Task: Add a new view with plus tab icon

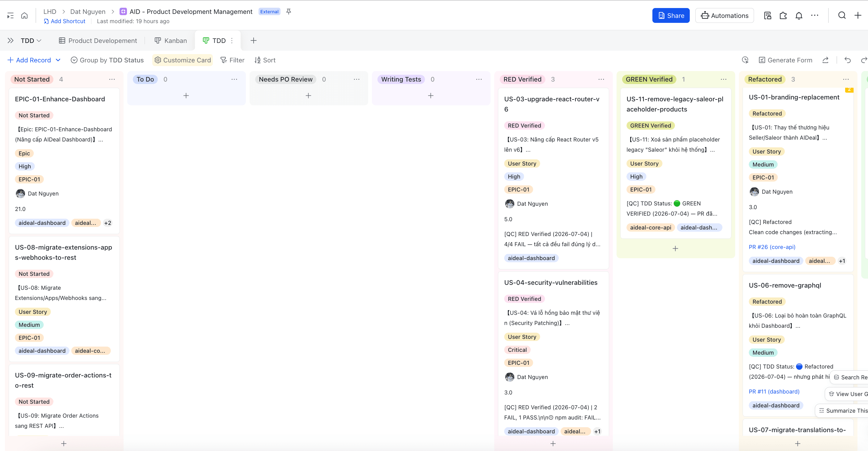Action: pyautogui.click(x=253, y=40)
